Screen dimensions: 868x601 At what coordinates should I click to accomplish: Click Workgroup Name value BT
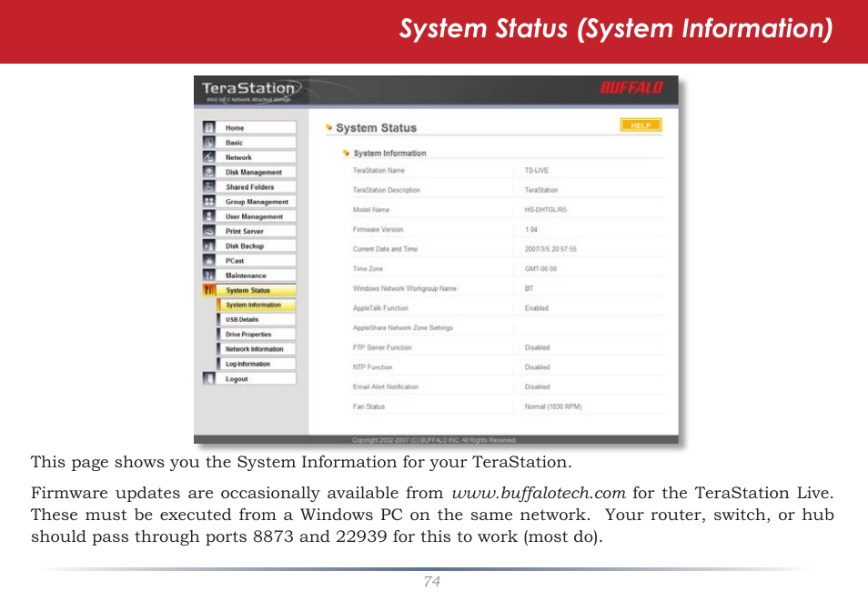coord(529,288)
